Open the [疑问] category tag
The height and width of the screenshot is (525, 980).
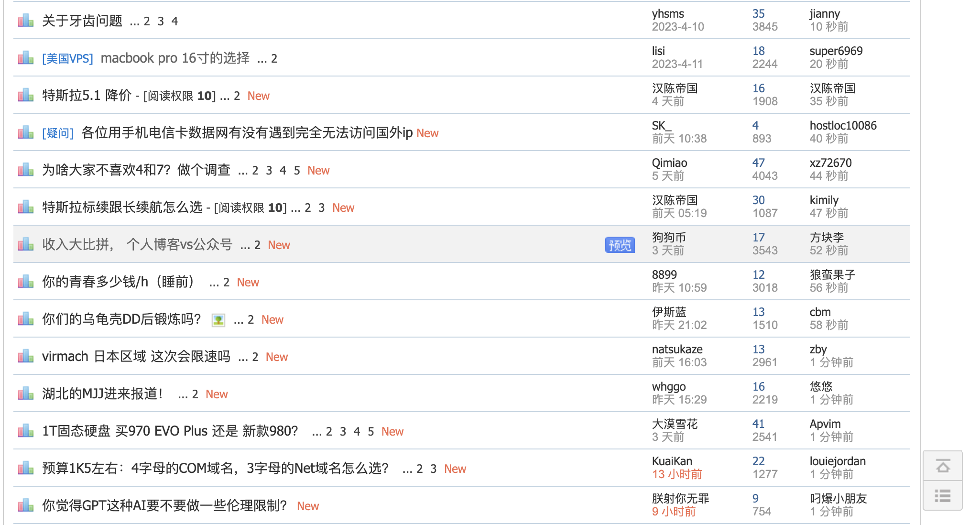(x=58, y=133)
